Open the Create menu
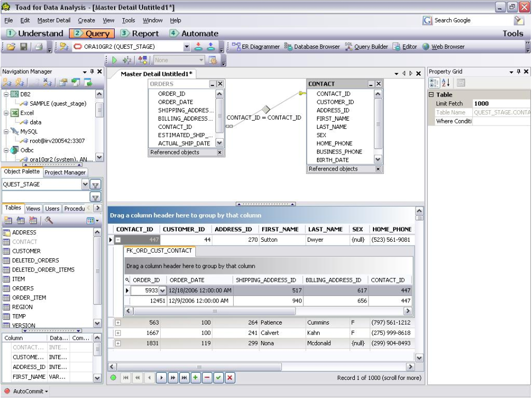Image resolution: width=532 pixels, height=398 pixels. pos(87,20)
